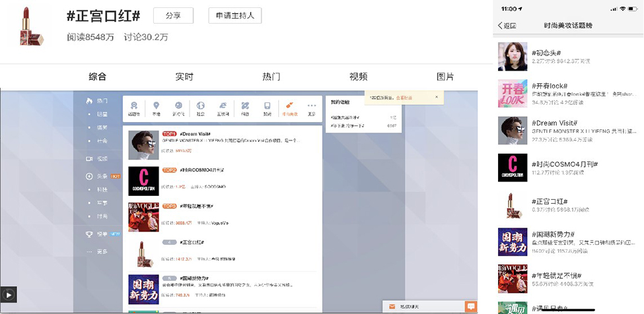Image resolution: width=644 pixels, height=314 pixels.
Task: Tap #Dream Visit# topic on phone list
Action: pyautogui.click(x=555, y=123)
